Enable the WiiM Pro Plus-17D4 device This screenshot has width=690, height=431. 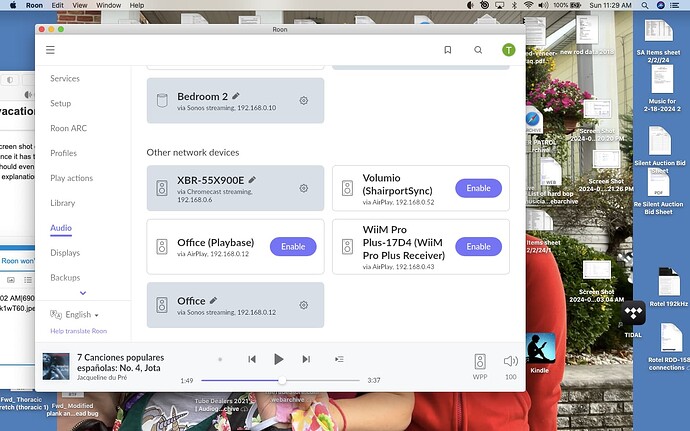pos(478,247)
